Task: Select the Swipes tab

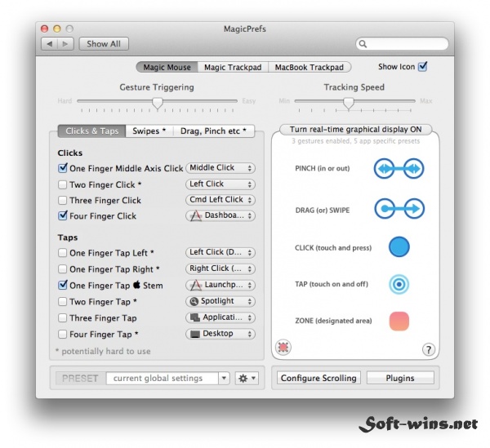Action: [x=149, y=131]
